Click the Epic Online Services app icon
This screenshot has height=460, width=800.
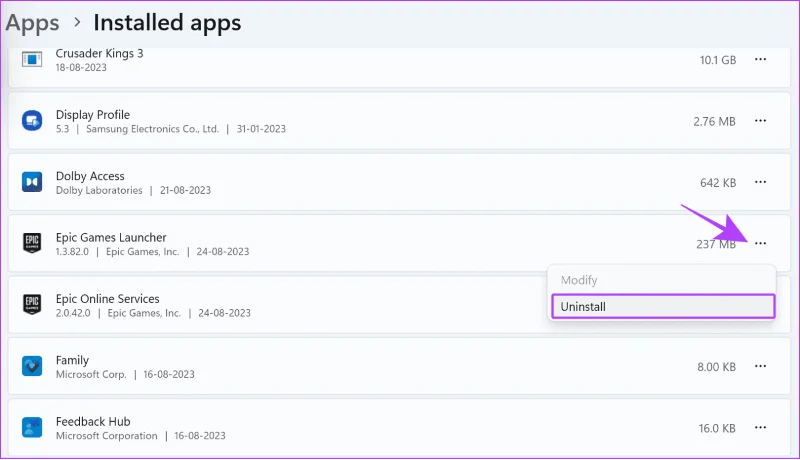click(x=32, y=304)
